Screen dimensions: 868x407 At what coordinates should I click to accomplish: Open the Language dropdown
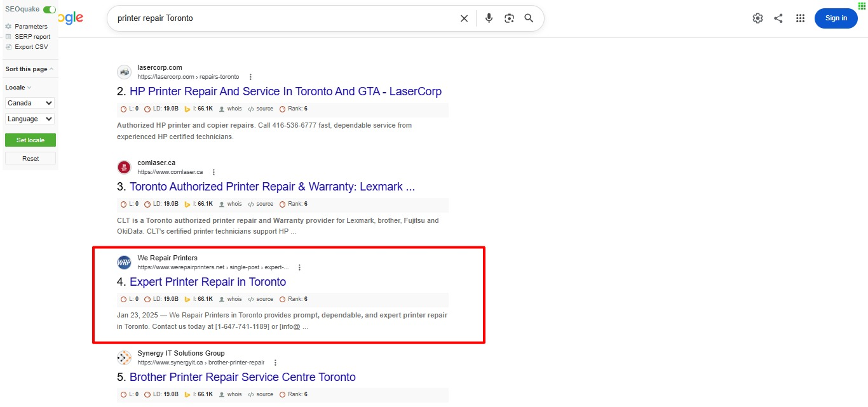pos(30,119)
